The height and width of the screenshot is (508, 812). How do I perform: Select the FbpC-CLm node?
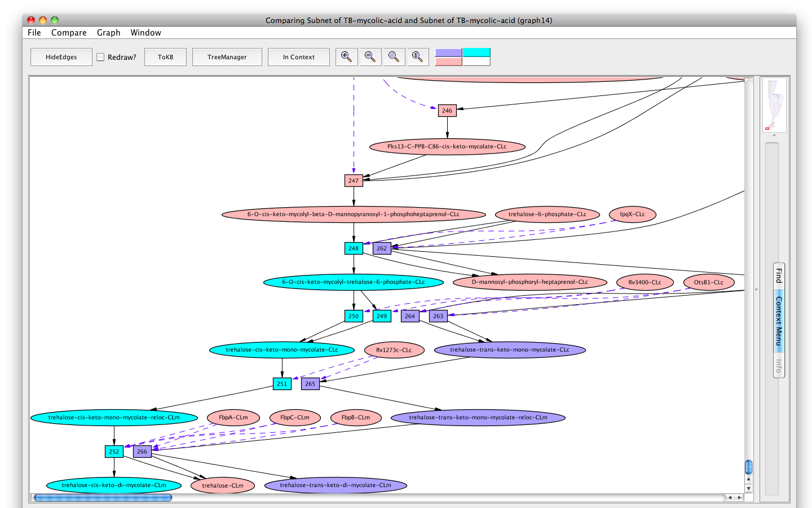click(295, 418)
